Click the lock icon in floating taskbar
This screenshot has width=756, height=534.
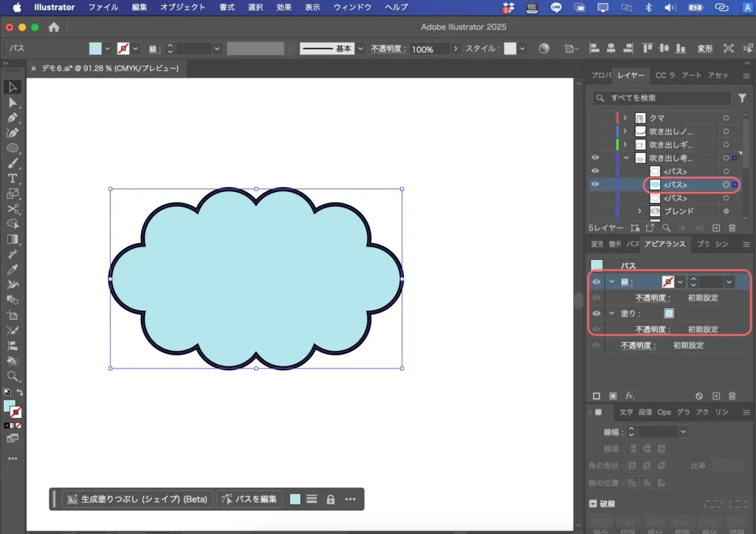click(331, 499)
